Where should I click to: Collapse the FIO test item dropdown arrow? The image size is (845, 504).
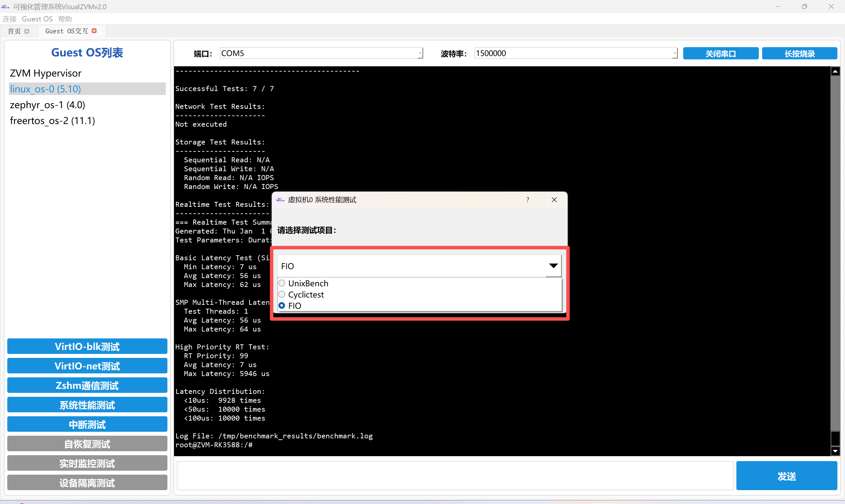(x=553, y=266)
